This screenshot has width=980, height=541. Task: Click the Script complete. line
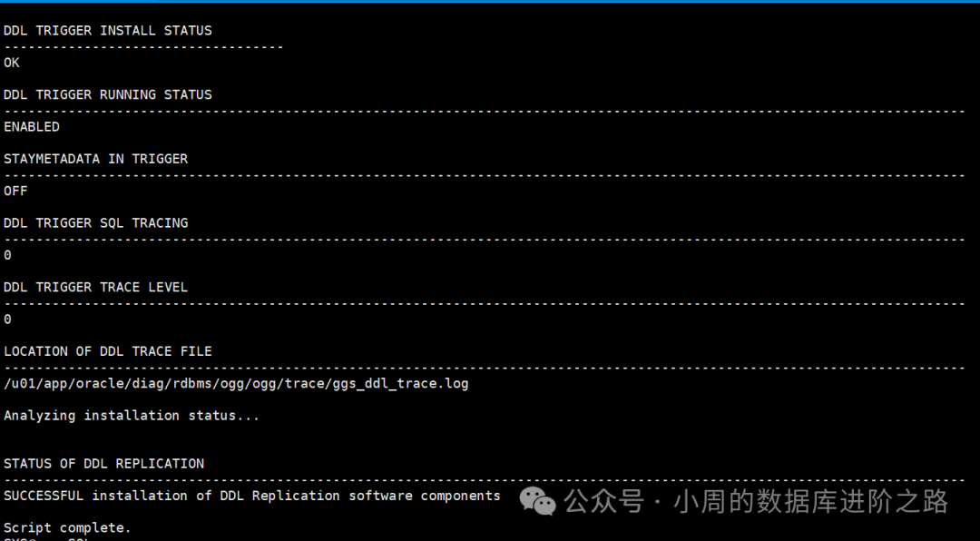[67, 527]
